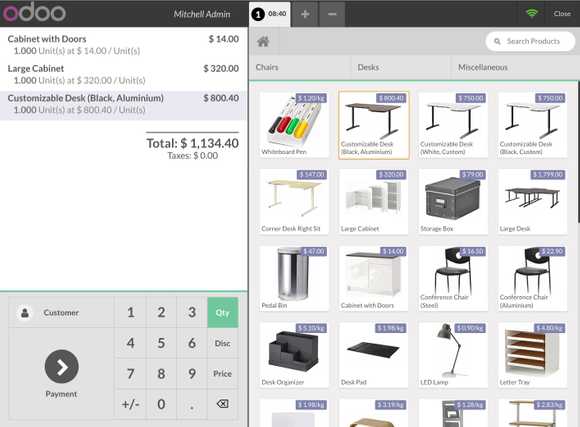Screen dimensions: 580x427
Task: Activate the Disc numpad mode
Action: 222,343
